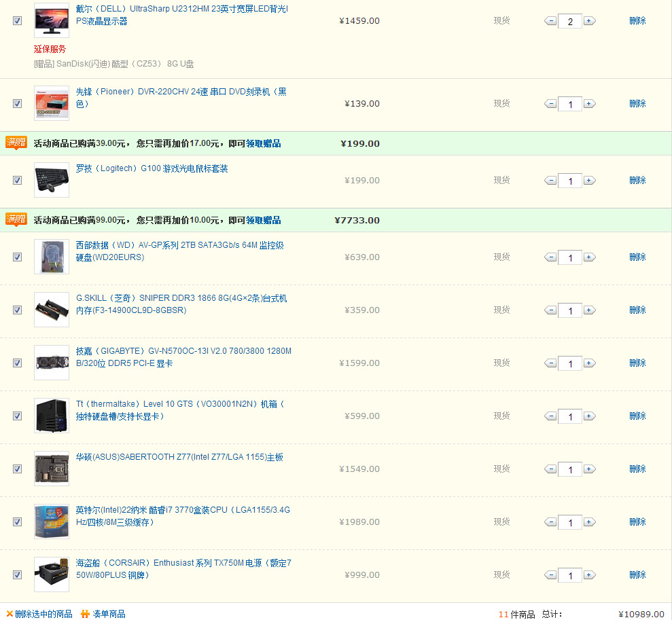Click quantity field for ASUS motherboard
The width and height of the screenshot is (672, 620).
[570, 469]
